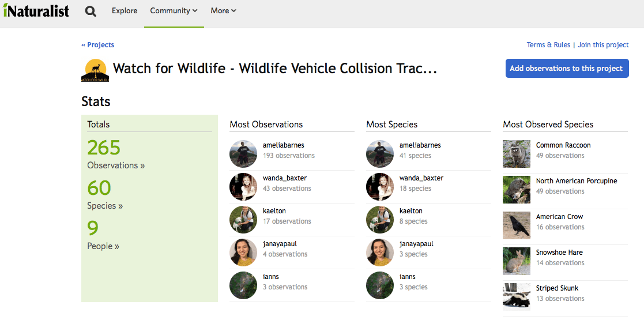The height and width of the screenshot is (324, 644).
Task: Open the Explore menu item
Action: (125, 11)
